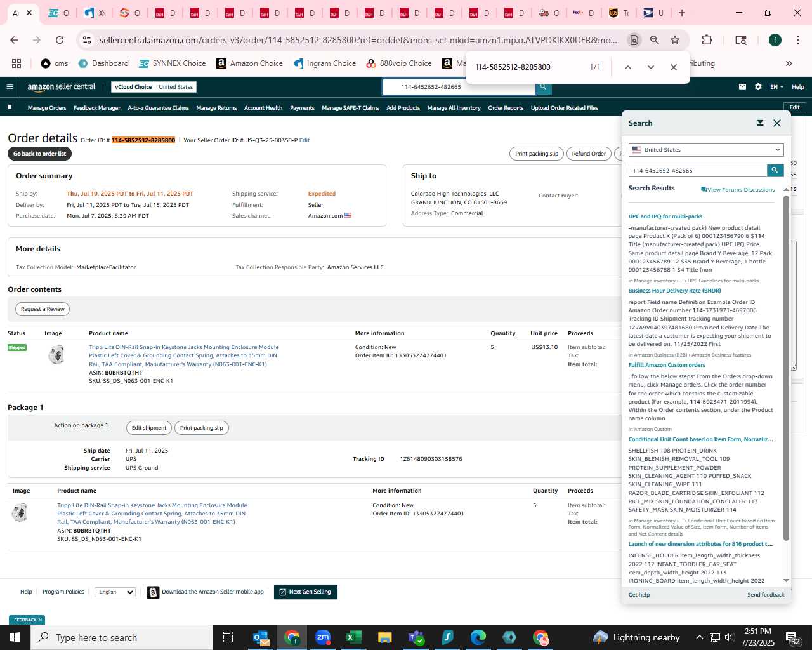Open Feedback Manager menu item
The image size is (812, 650).
click(x=97, y=108)
